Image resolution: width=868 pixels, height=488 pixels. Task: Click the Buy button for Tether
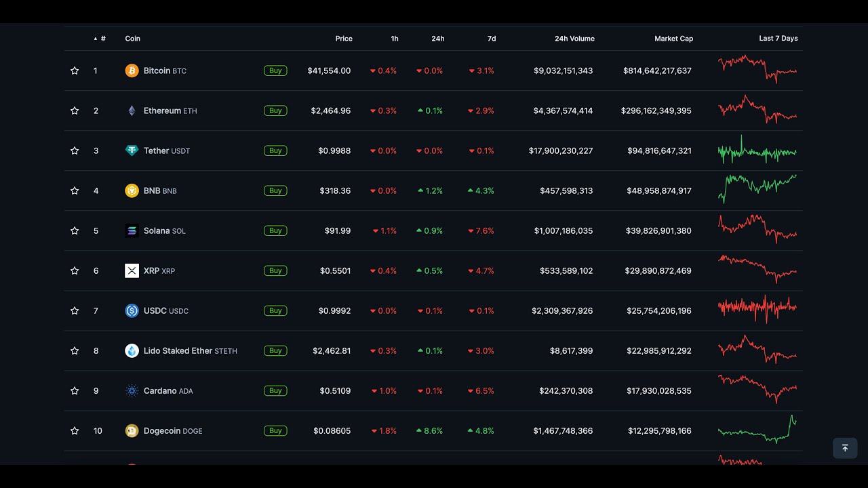tap(275, 150)
